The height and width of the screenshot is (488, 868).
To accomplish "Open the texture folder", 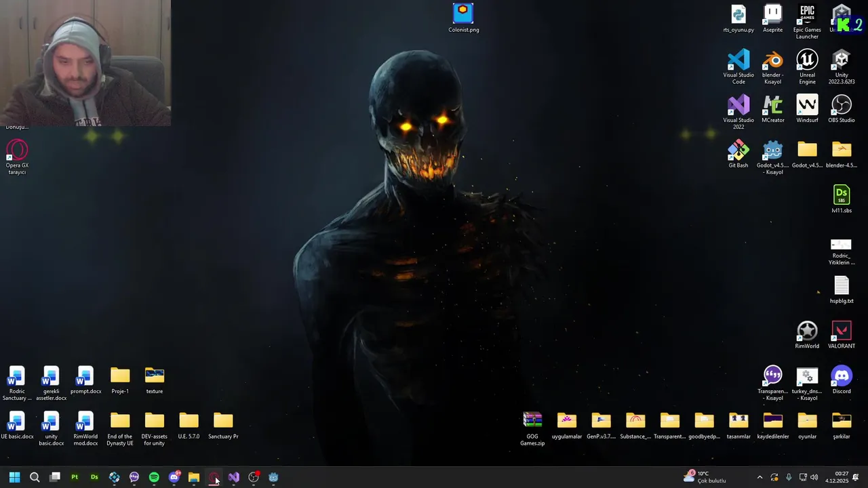I will [155, 380].
